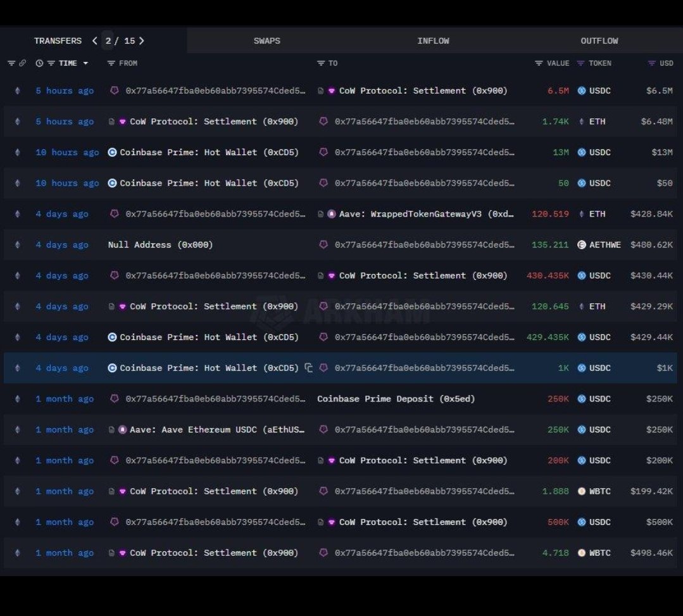
Task: Open the FROM column filter
Action: pyautogui.click(x=111, y=63)
